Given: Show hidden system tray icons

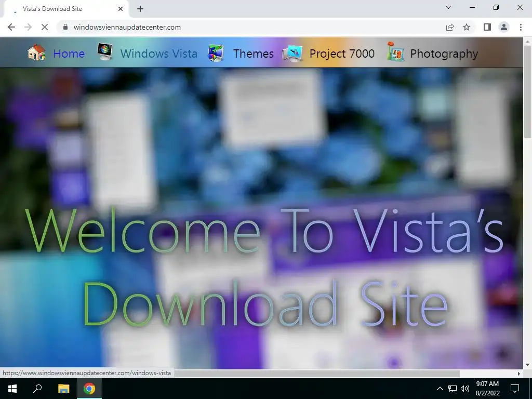Looking at the screenshot, I should pyautogui.click(x=440, y=389).
